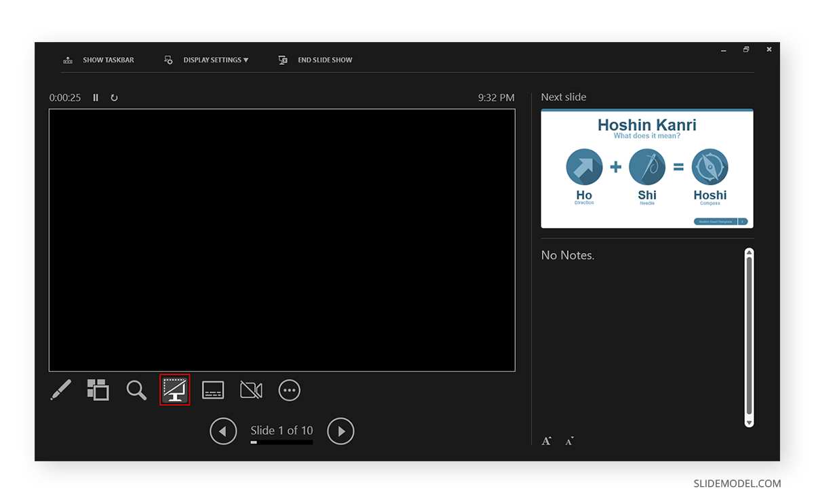Decrease the notes text size

click(x=570, y=441)
